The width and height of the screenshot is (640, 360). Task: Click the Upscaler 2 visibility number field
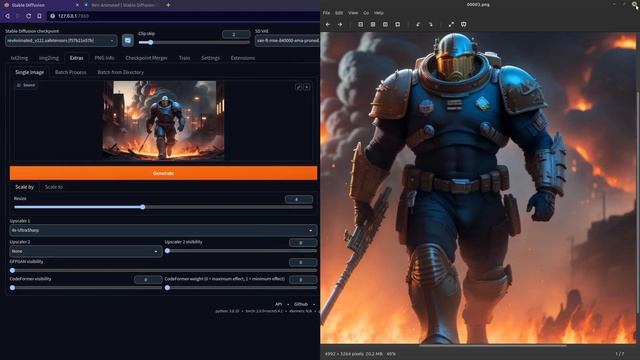point(303,243)
